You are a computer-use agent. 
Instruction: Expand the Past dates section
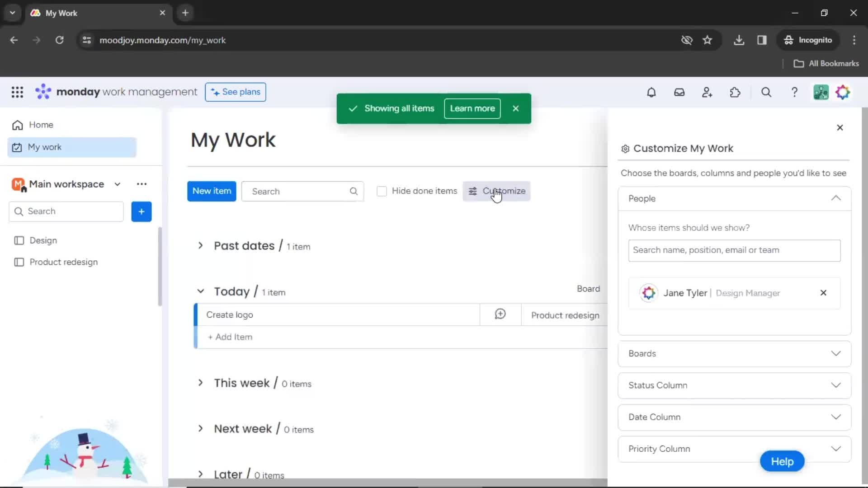coord(200,245)
